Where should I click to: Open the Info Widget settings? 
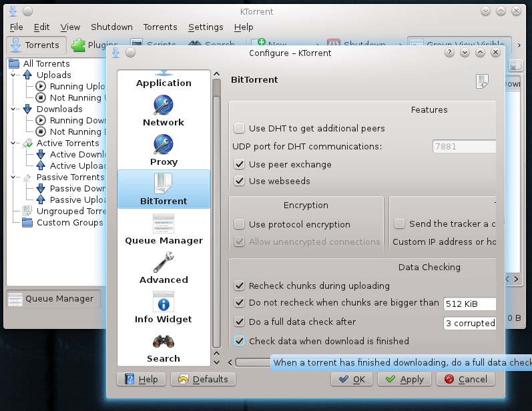164,308
